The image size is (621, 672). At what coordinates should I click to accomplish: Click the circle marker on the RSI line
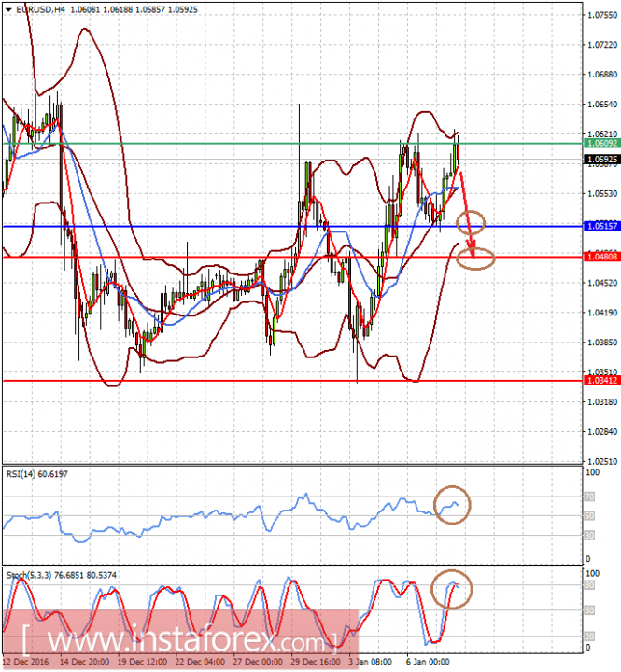click(453, 505)
